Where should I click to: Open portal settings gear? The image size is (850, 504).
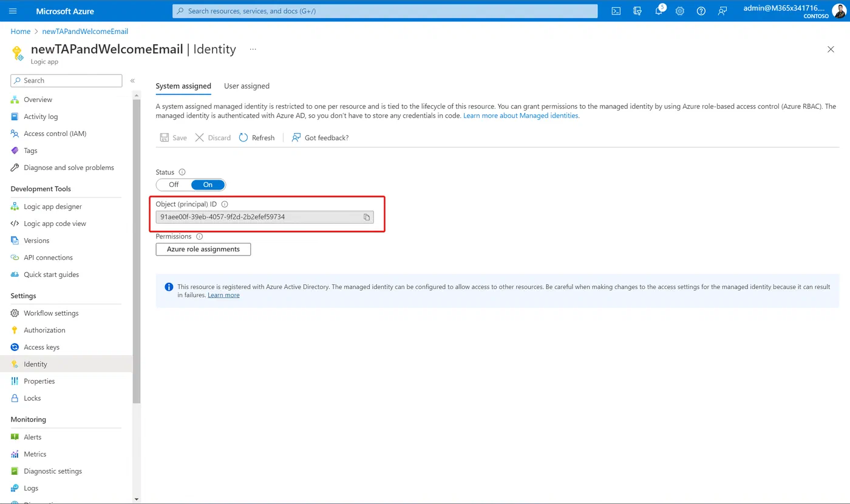click(680, 11)
